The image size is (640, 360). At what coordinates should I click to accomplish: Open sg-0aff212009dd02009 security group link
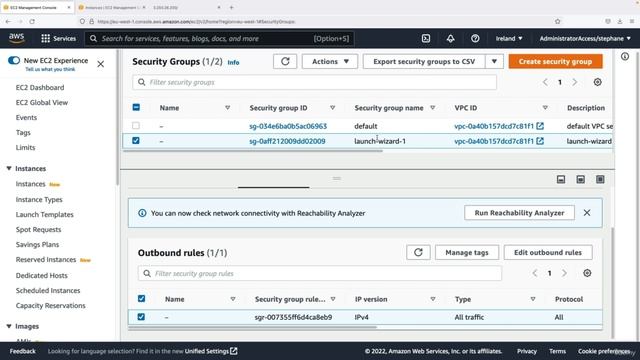(x=287, y=141)
